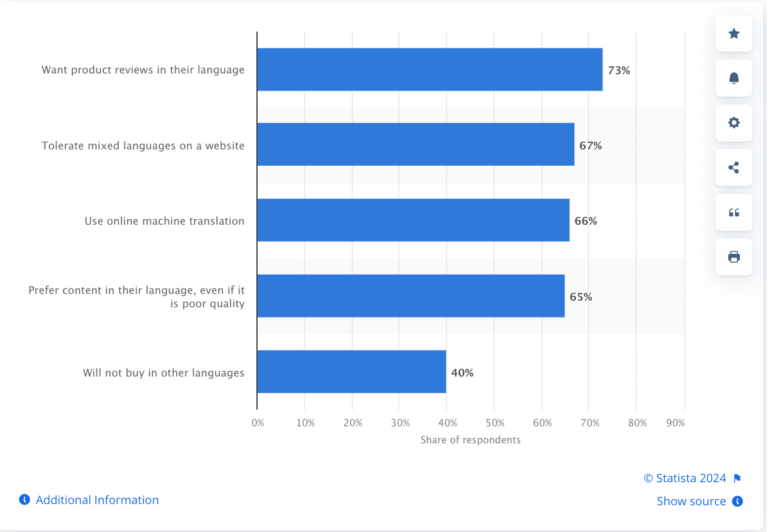Click the print icon to print the statistic
767x532 pixels.
734,256
